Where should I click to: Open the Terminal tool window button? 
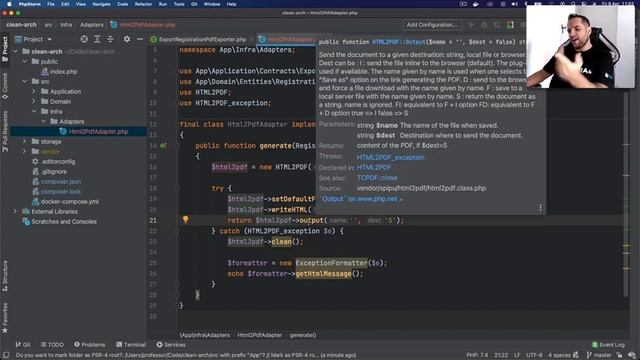[x=131, y=345]
